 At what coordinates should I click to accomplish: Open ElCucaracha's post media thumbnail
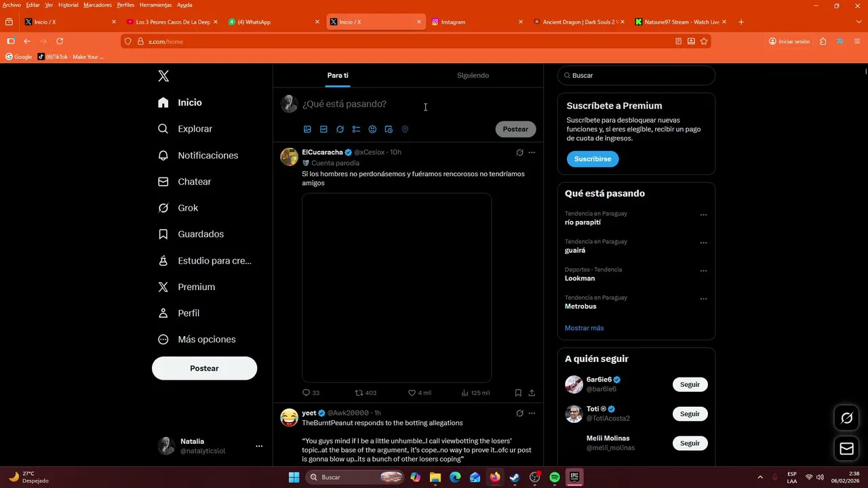coord(397,288)
